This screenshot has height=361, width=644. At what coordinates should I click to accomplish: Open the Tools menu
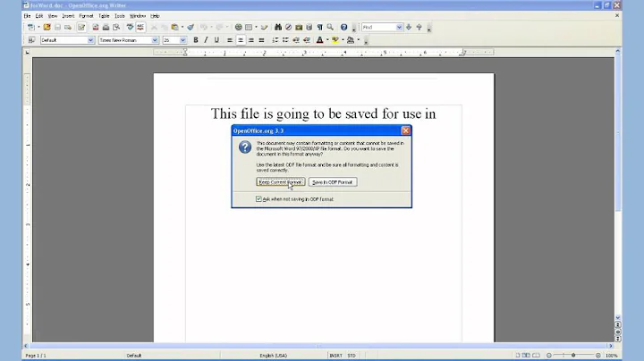pyautogui.click(x=120, y=15)
